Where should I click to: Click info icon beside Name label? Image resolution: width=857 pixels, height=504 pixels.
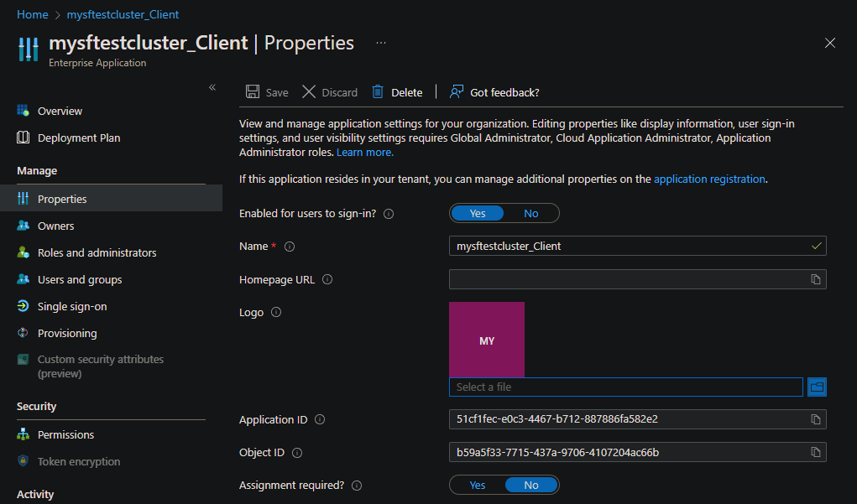point(290,247)
